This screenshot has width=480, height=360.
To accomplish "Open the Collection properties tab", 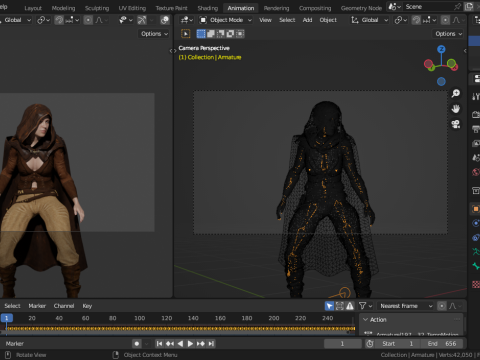I will click(476, 191).
